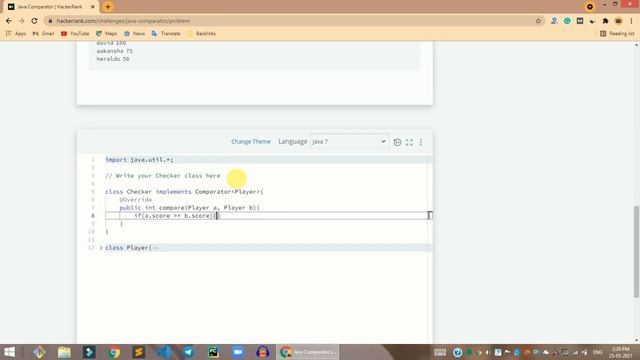
Task: Open Visual Studio Code from the taskbar
Action: coord(164,352)
